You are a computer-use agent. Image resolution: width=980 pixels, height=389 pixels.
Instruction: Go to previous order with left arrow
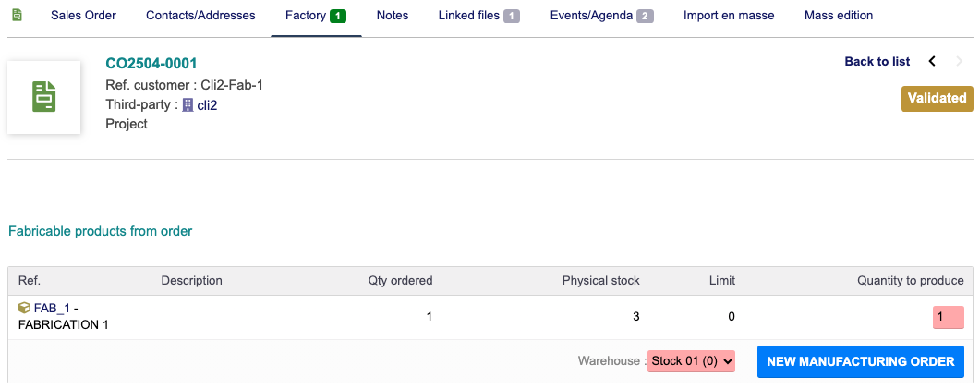[x=932, y=61]
